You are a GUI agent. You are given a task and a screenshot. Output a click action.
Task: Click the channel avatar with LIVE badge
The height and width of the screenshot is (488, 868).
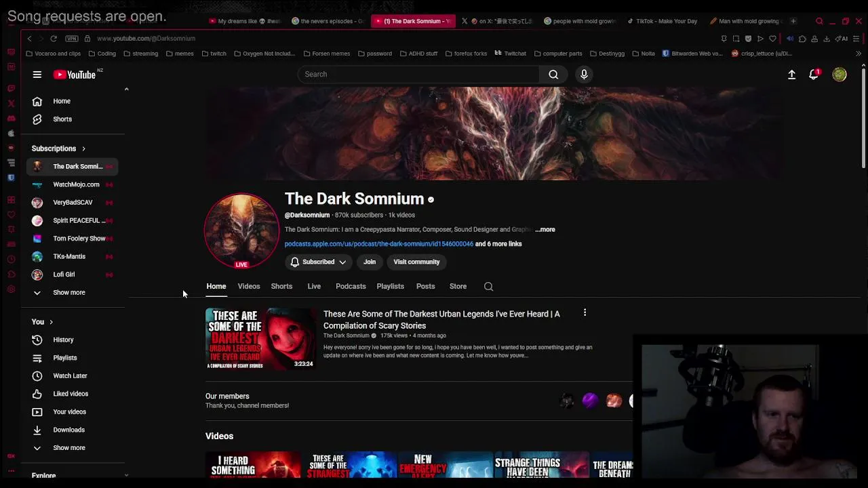[241, 231]
